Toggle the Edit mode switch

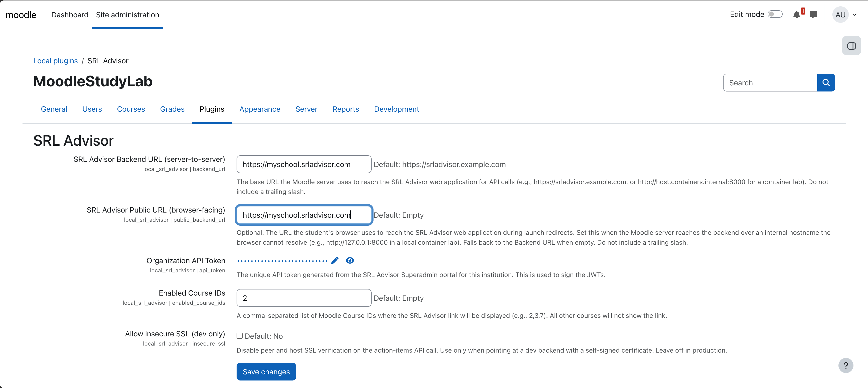click(775, 15)
